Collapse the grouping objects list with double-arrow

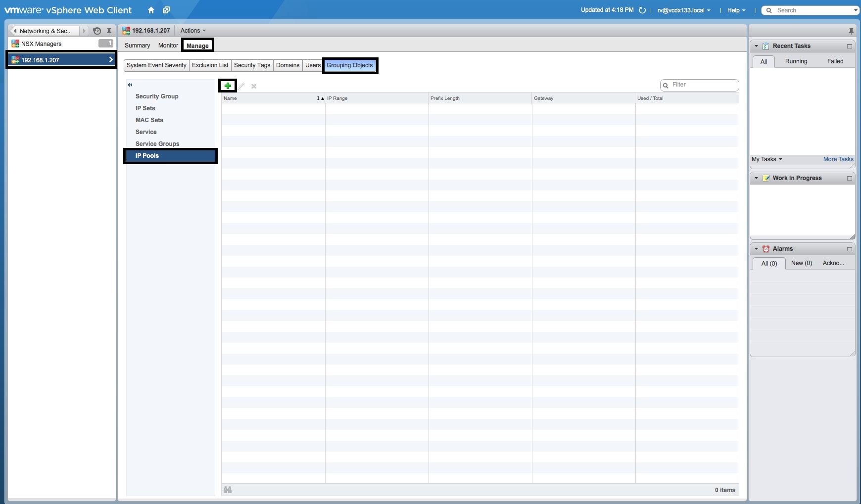(130, 85)
